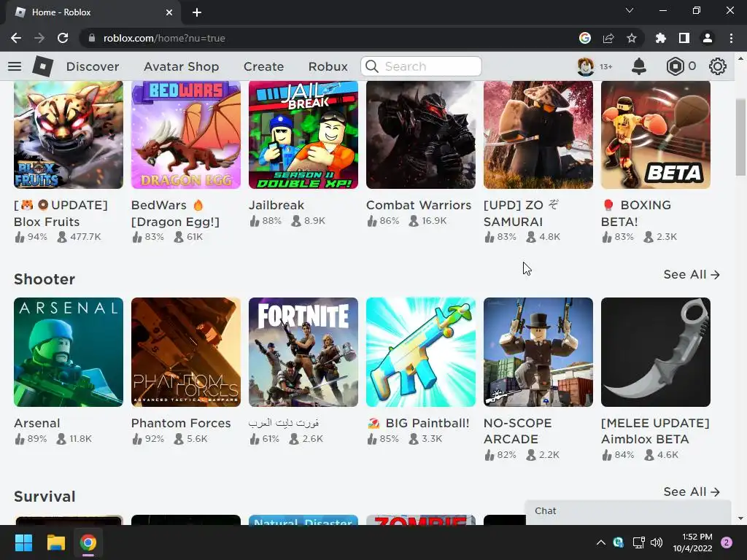Toggle the Chrome side panel icon
The width and height of the screenshot is (747, 560).
click(684, 38)
